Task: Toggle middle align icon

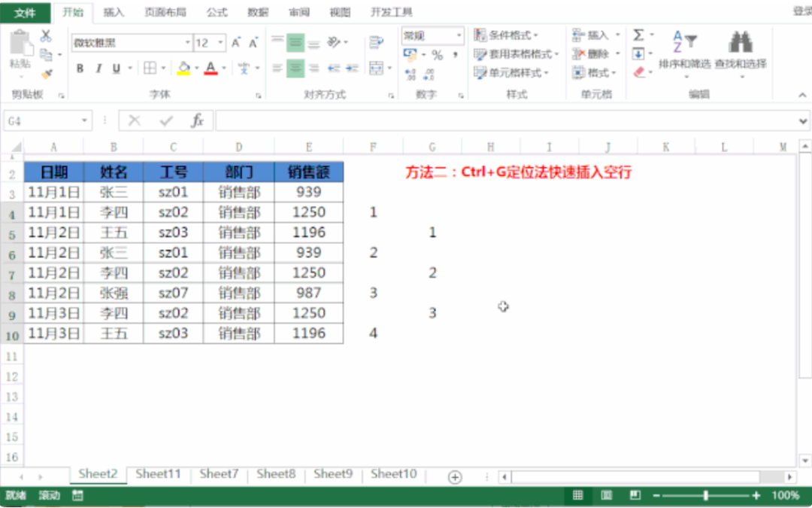Action: 295,42
